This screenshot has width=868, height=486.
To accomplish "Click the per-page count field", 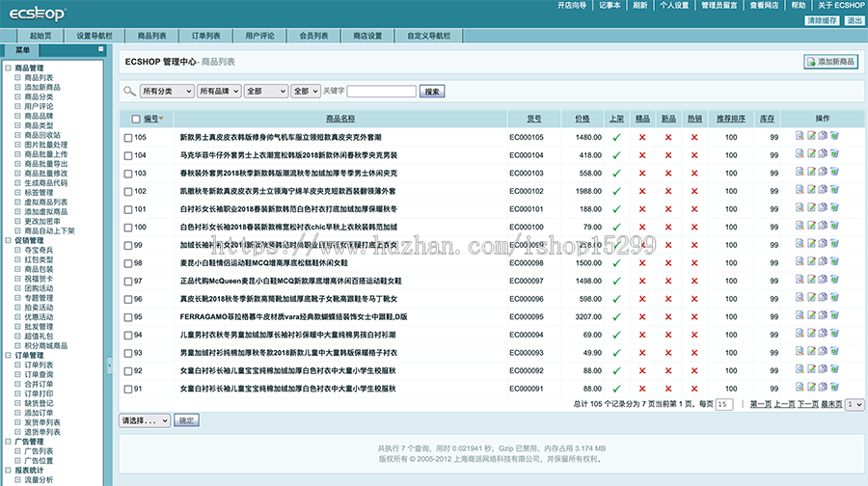I will coord(724,405).
